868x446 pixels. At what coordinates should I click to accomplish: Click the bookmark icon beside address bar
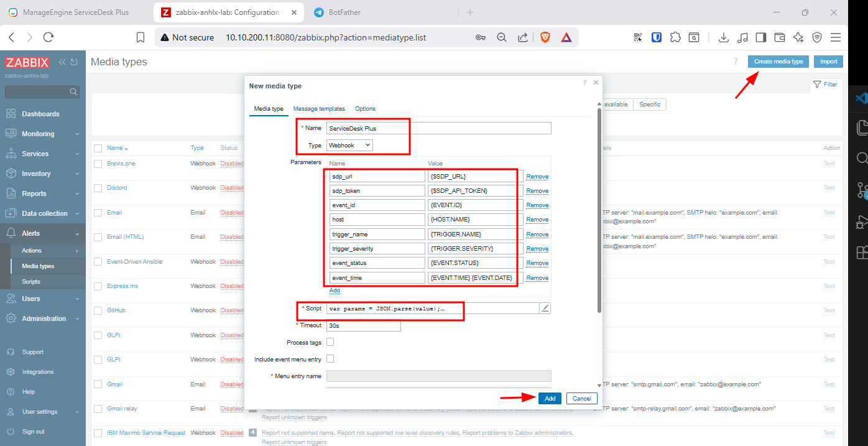[x=141, y=37]
